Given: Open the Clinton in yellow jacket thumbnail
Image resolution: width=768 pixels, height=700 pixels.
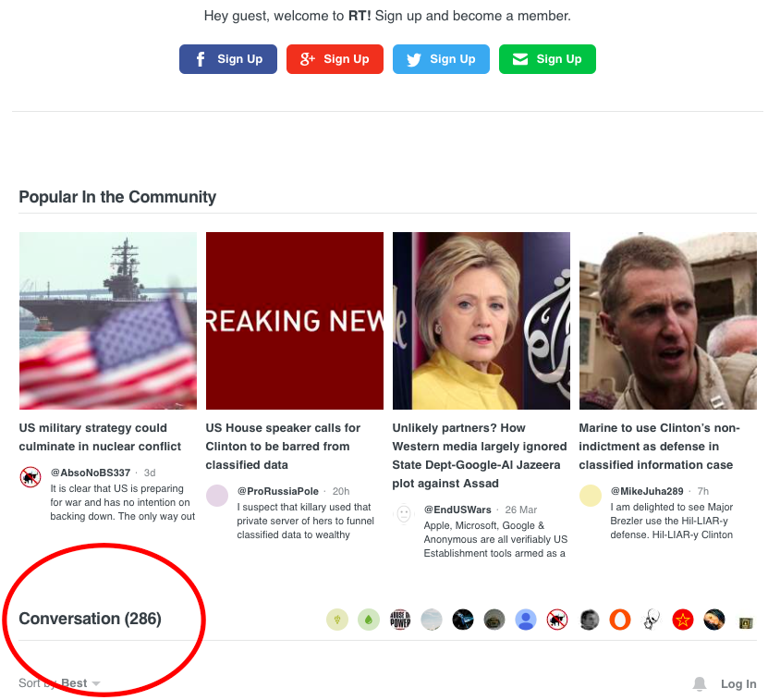Looking at the screenshot, I should pos(481,321).
